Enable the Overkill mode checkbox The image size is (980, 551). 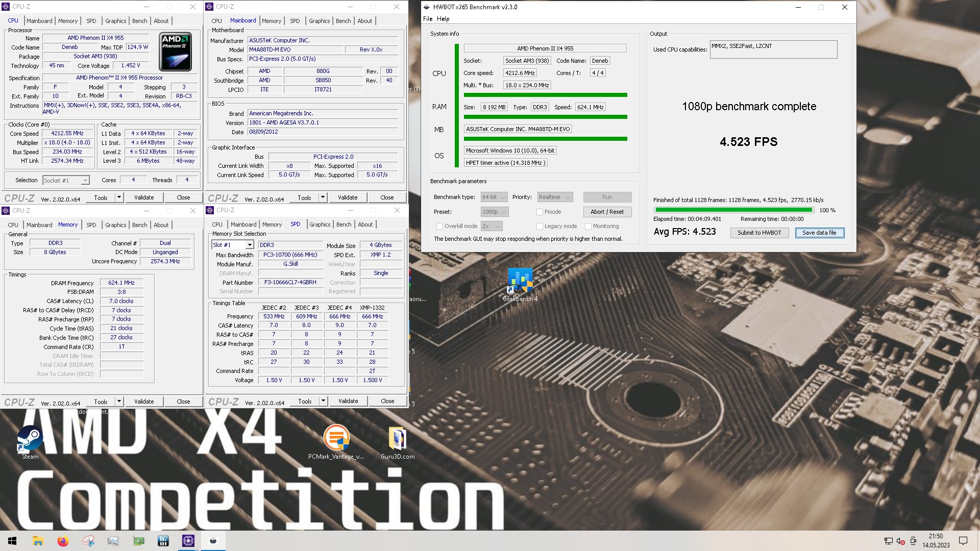439,226
